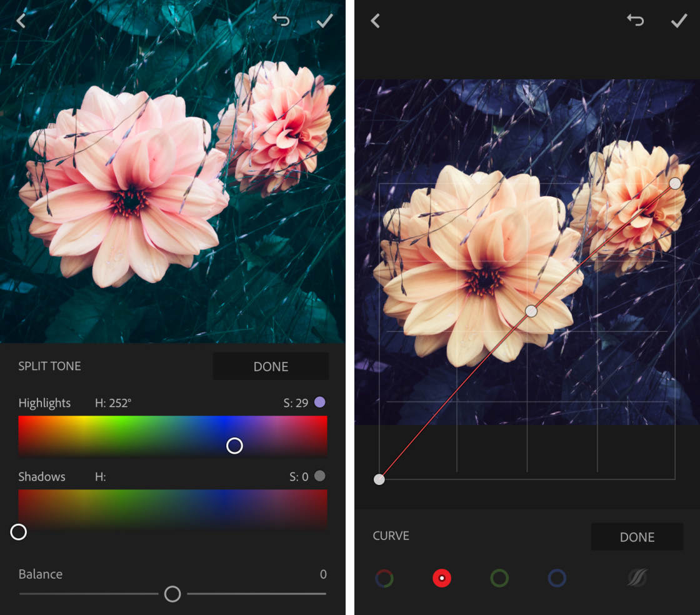Open the curve presets striped icon
This screenshot has width=700, height=615.
(637, 578)
